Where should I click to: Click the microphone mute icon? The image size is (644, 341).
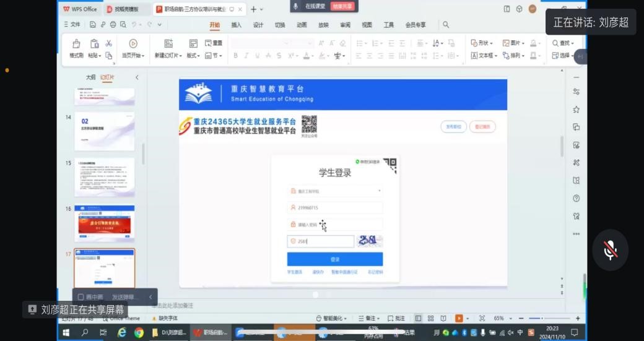click(x=610, y=250)
